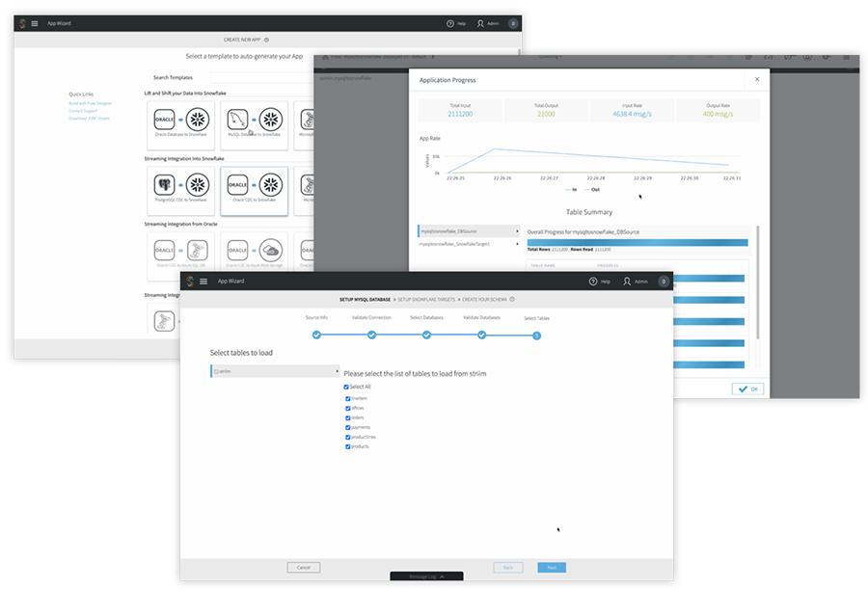Expand the Message Log panel
This screenshot has height=591, width=868.
tap(426, 577)
